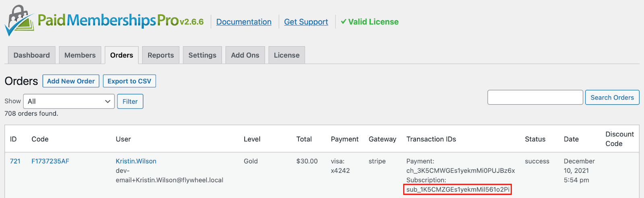Select the Orders tab
The width and height of the screenshot is (644, 198).
(122, 55)
